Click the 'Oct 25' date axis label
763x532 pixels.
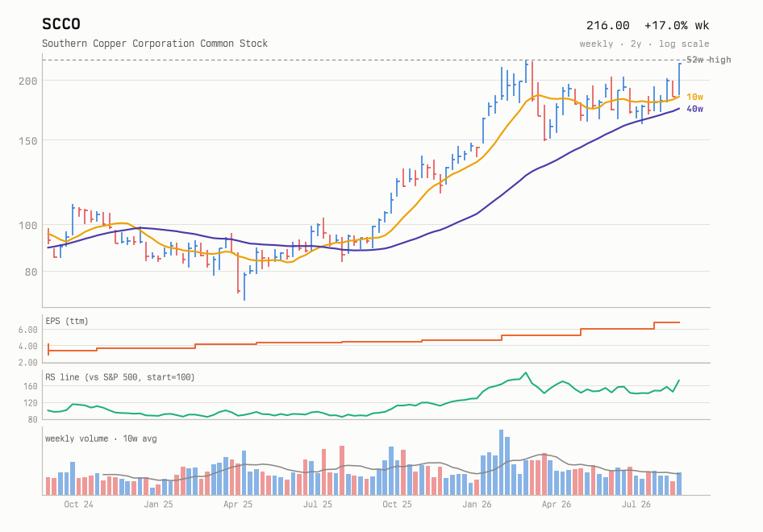coord(397,505)
